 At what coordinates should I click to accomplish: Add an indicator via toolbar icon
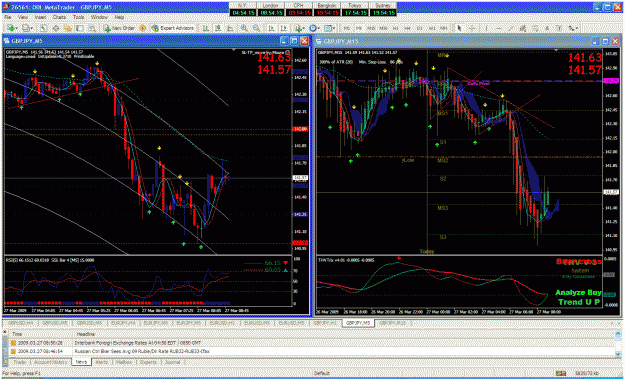(298, 28)
